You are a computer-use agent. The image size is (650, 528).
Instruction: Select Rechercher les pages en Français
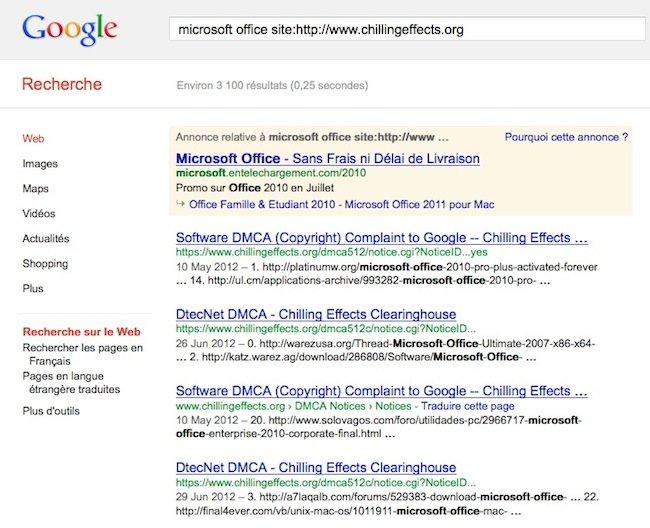tap(82, 354)
